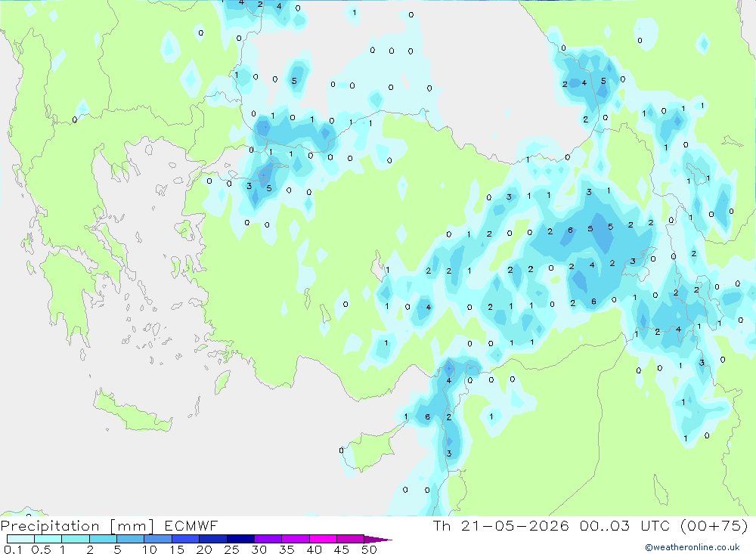
Task: Select the 40–45 mm magenta legend swatch
Action: point(323,539)
